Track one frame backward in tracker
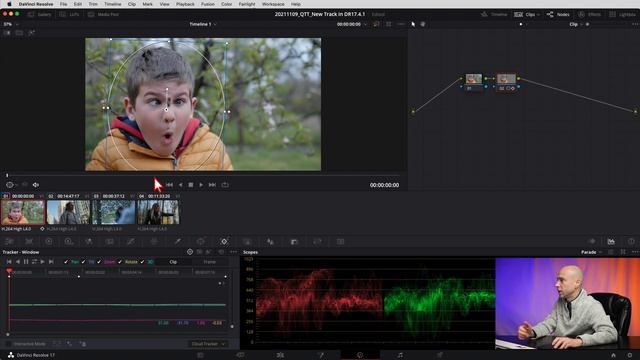Screen dimensions: 640x360 18,262
